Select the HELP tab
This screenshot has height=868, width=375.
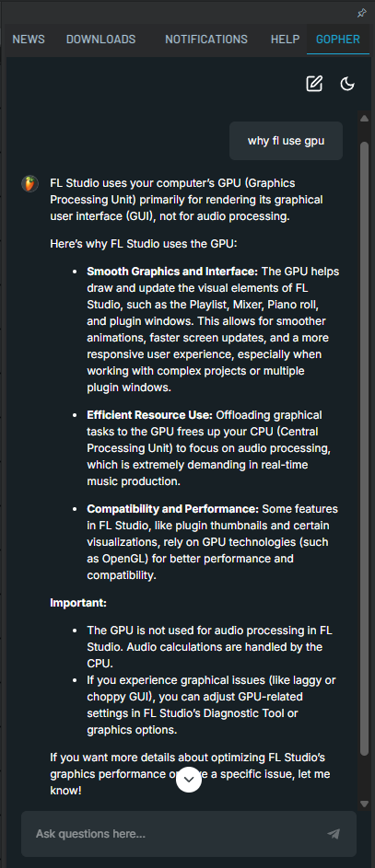point(286,40)
